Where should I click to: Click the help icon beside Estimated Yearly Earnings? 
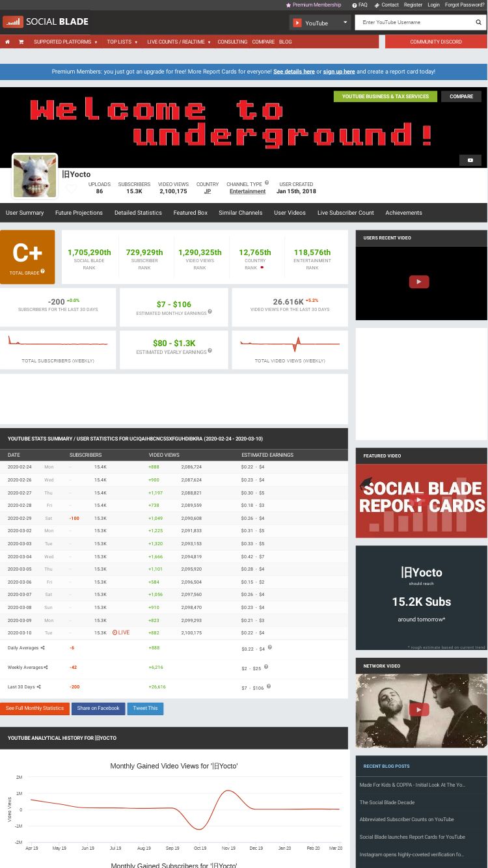tap(210, 351)
